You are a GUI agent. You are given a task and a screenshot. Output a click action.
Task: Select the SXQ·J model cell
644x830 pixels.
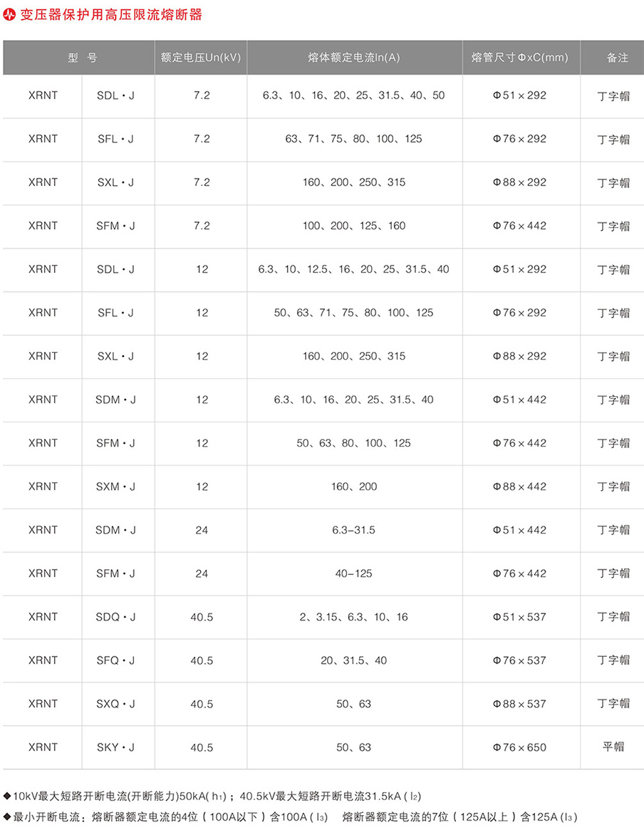click(x=115, y=704)
